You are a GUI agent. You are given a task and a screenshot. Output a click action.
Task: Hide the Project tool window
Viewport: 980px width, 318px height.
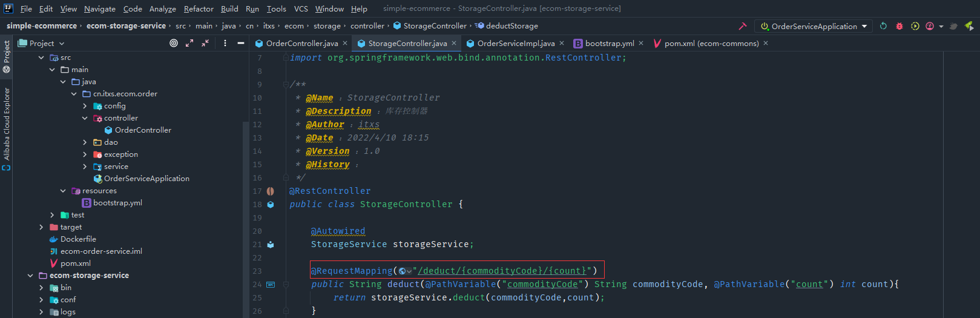(x=241, y=43)
